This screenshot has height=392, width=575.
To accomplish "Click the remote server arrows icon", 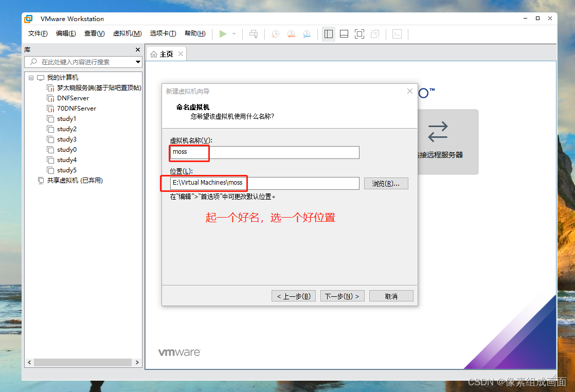I will point(438,132).
